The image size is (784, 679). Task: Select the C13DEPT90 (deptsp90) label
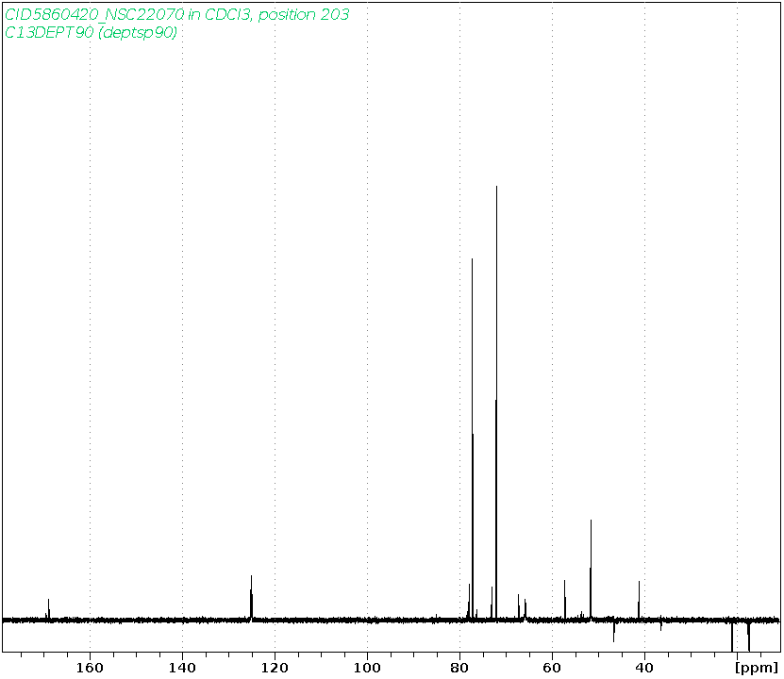coord(91,32)
